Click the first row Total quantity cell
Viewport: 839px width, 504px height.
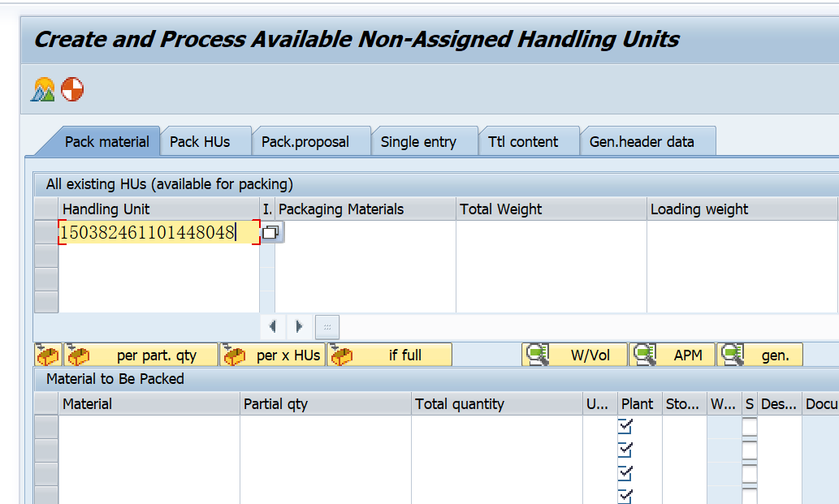[x=497, y=427]
